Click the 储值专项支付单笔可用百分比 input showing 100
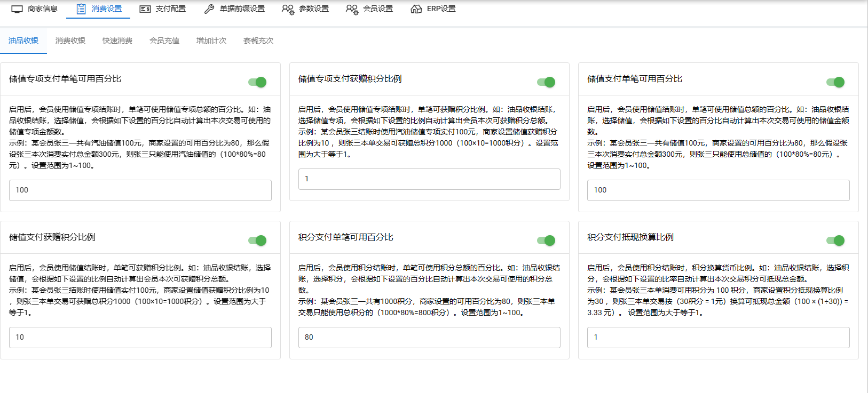The height and width of the screenshot is (393, 868). coord(140,190)
